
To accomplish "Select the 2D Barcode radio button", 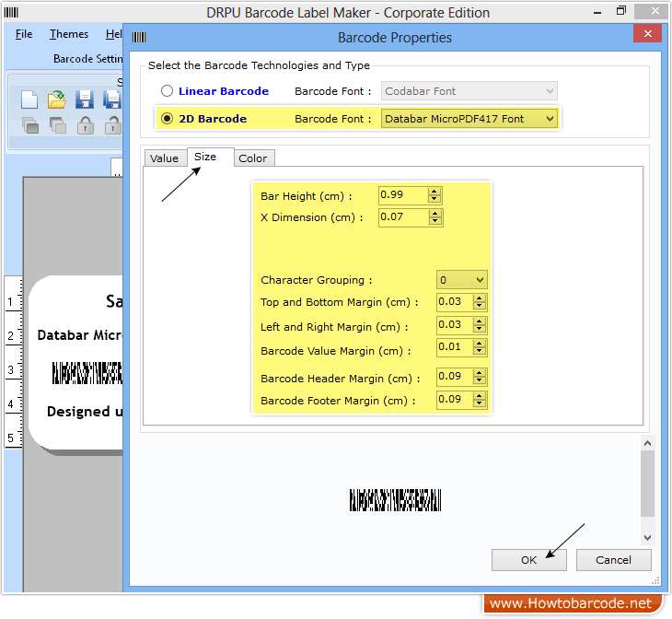I will tap(168, 119).
